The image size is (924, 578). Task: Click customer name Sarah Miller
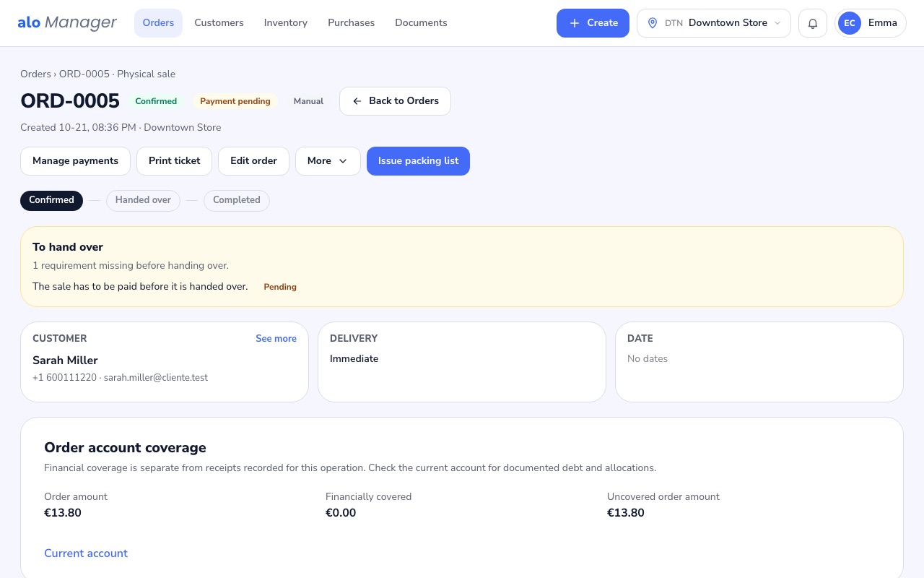tap(65, 361)
